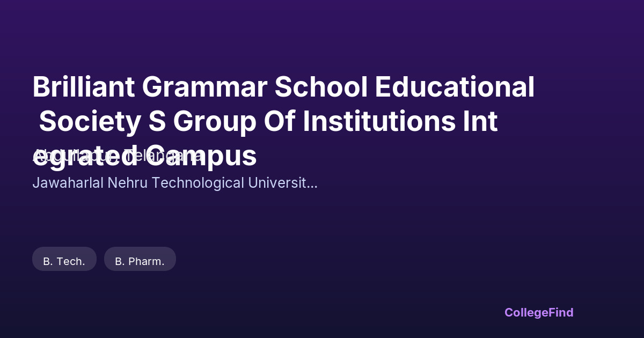Click the word Institutions in title
Viewport: 644px width, 338px height.
(x=378, y=122)
